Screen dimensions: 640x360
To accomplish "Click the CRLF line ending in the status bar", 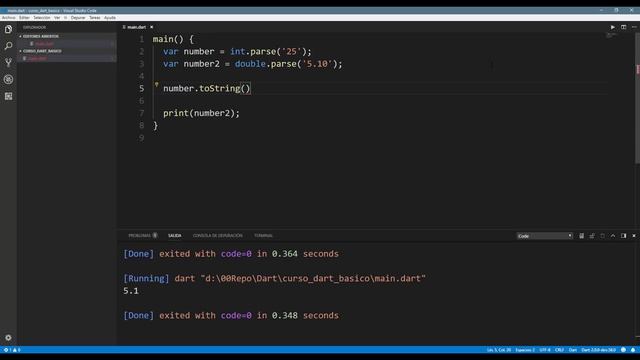I will tap(559, 350).
